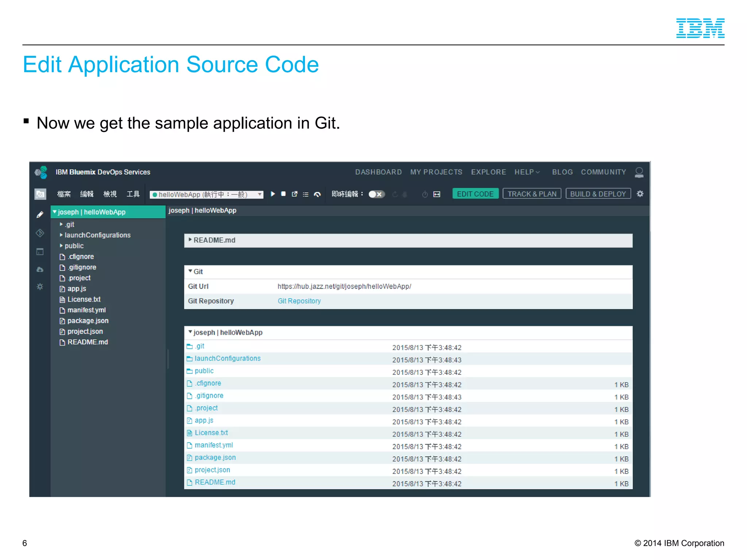Click the EXPLORE nav link
This screenshot has height=560, width=747.
click(488, 172)
